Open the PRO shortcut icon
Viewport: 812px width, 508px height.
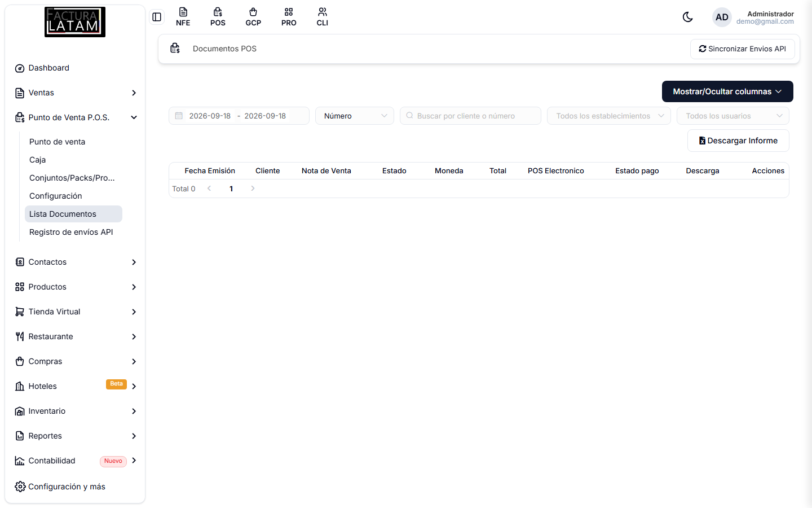(289, 17)
